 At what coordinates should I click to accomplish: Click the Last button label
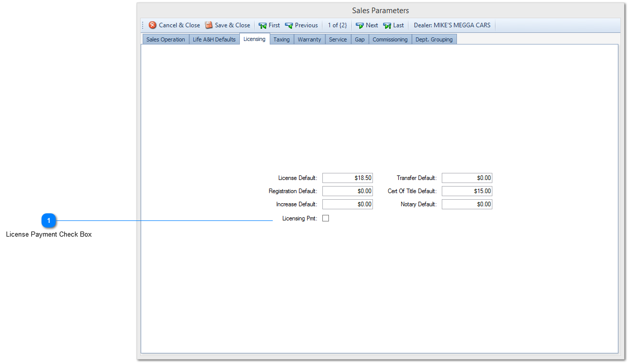399,25
